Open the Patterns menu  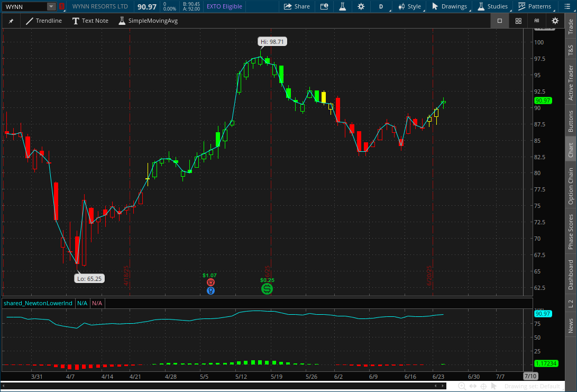coord(535,6)
